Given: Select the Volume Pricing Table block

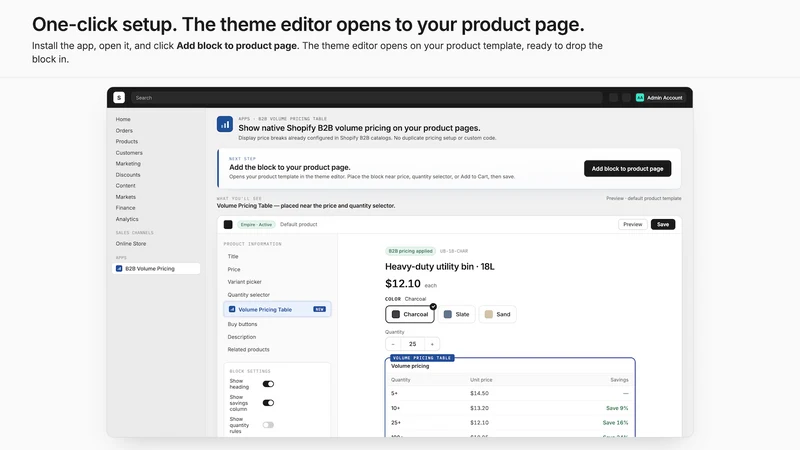Looking at the screenshot, I should (277, 309).
